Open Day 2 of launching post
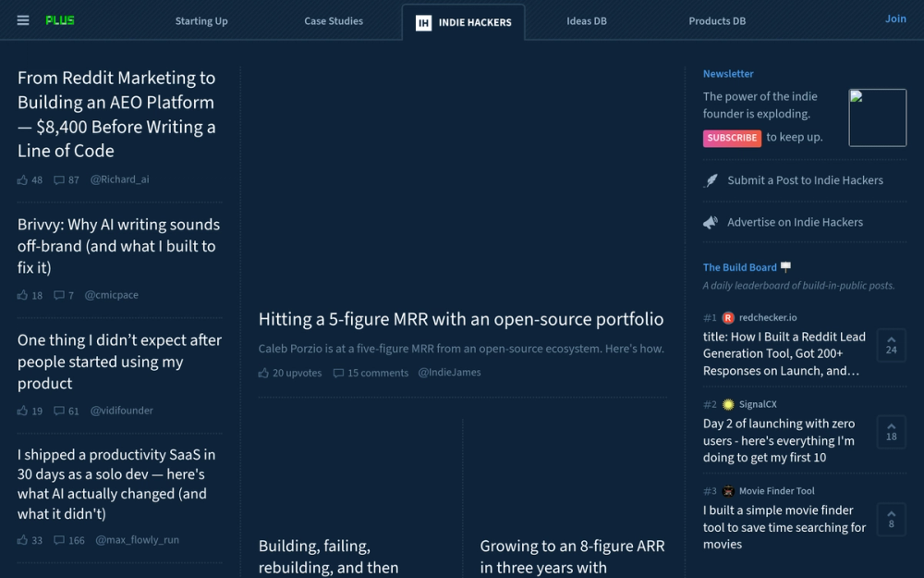The image size is (924, 578). (778, 440)
